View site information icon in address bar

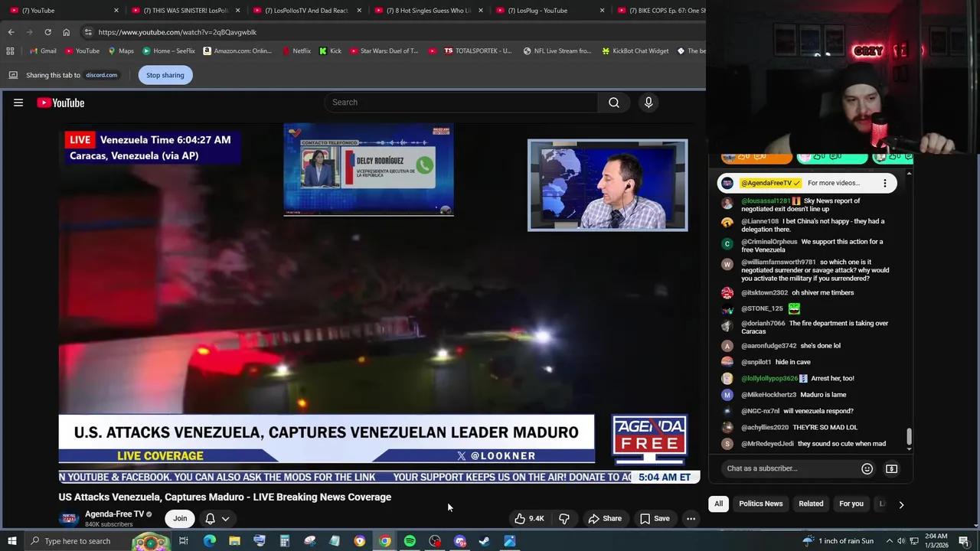coord(88,32)
